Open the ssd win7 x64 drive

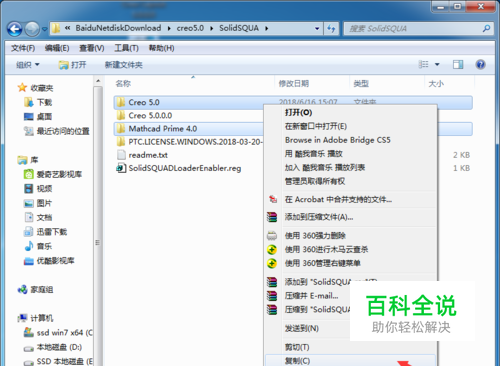coord(58,333)
